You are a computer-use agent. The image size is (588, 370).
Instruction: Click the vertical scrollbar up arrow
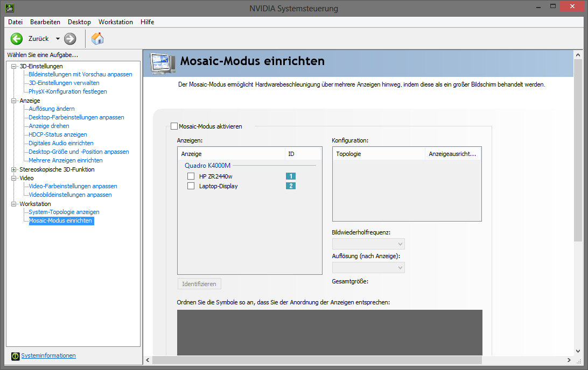(578, 55)
